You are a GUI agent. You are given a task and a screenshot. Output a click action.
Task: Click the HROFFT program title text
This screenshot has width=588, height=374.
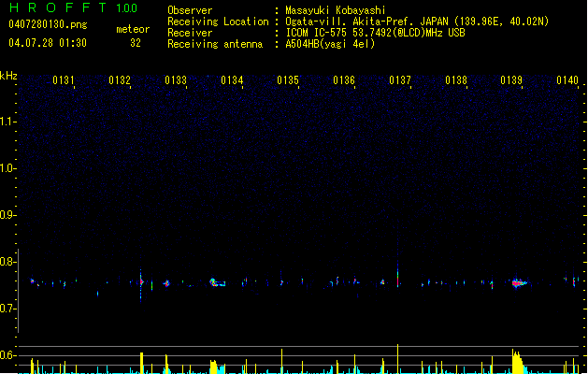pos(57,7)
